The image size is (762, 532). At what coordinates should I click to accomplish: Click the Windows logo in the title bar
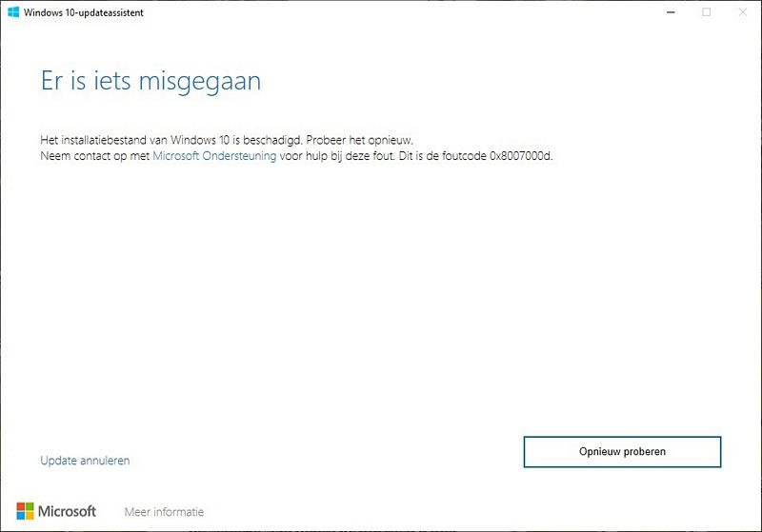13,12
